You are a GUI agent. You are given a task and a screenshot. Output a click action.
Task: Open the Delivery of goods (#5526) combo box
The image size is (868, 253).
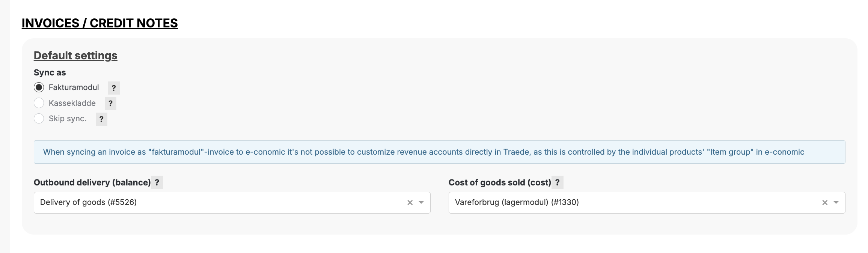coord(218,203)
